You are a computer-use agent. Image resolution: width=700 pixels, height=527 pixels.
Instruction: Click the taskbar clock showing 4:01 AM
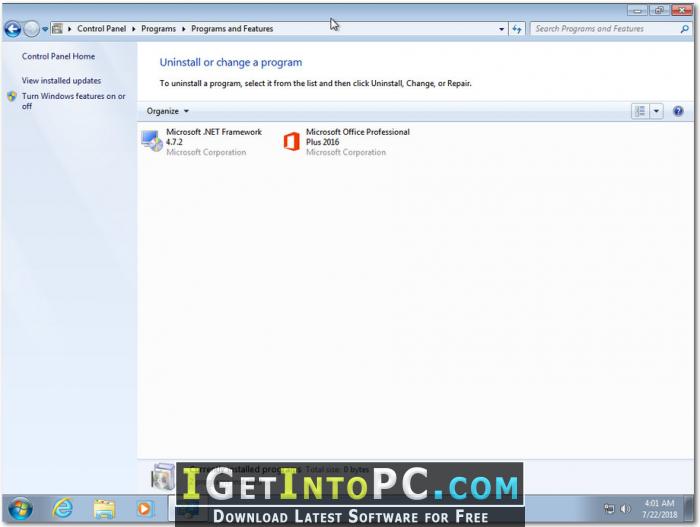(x=659, y=509)
